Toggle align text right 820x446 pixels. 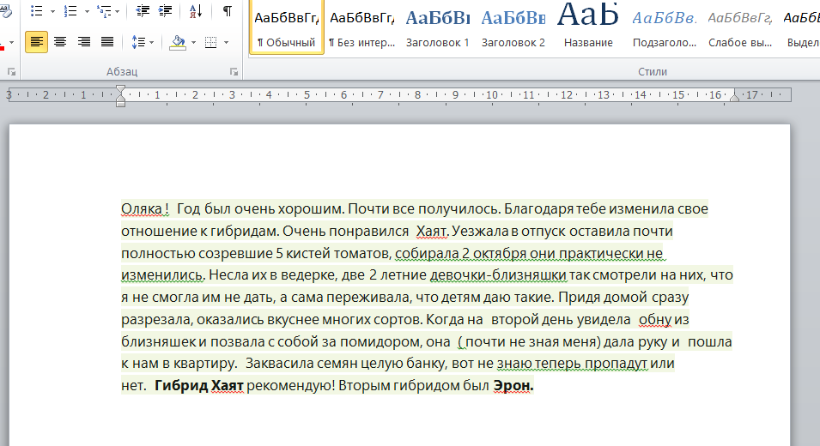coord(84,42)
